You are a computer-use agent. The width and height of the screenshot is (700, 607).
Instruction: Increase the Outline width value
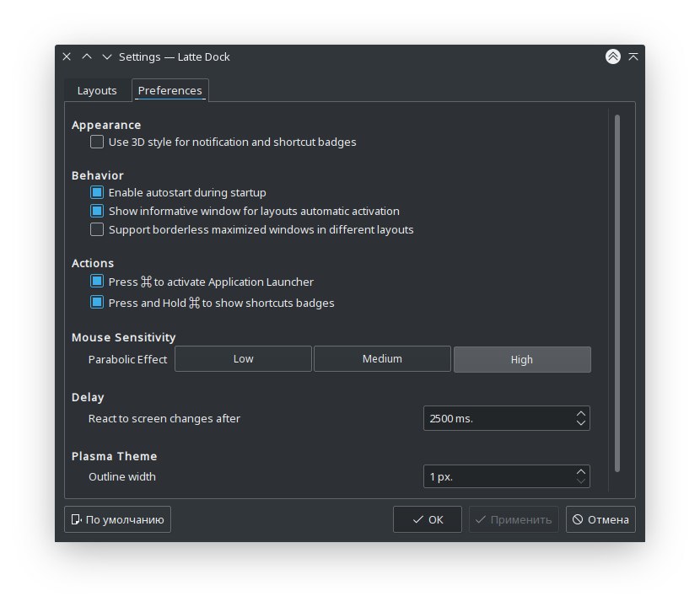[580, 472]
